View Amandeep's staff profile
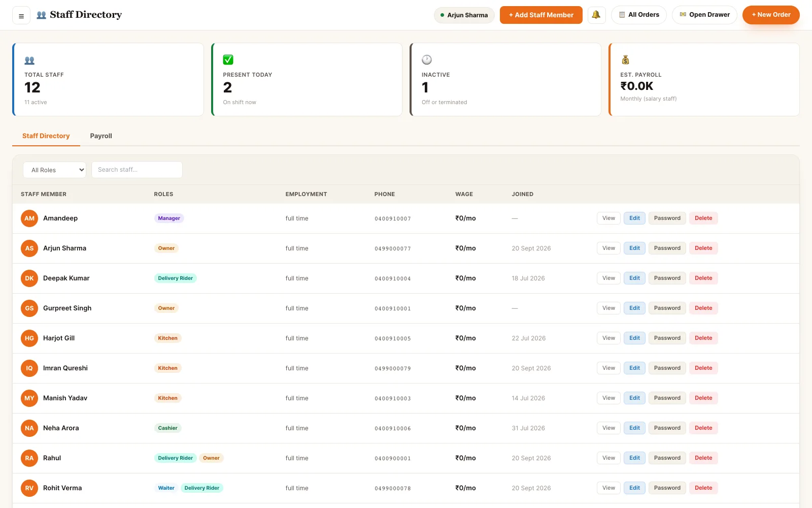 click(608, 218)
